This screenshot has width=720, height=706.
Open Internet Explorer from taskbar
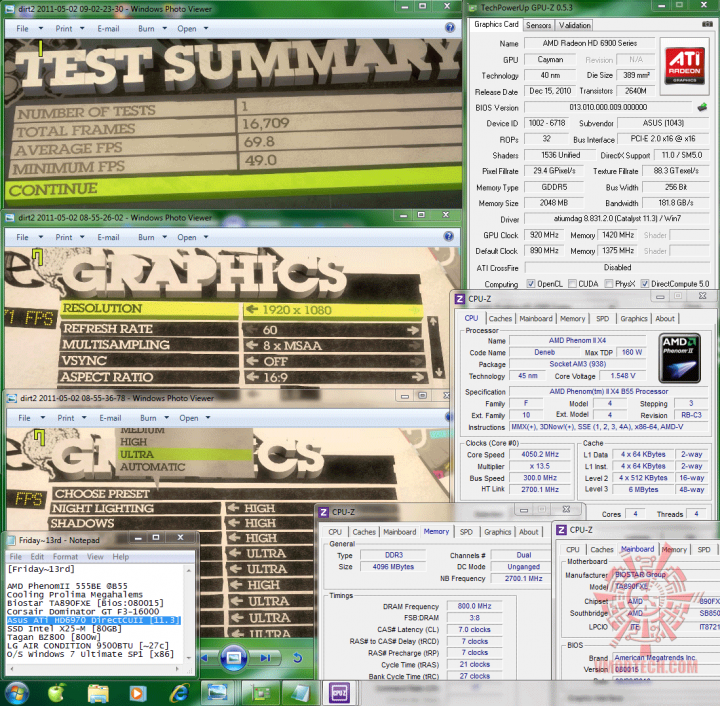coord(180,692)
